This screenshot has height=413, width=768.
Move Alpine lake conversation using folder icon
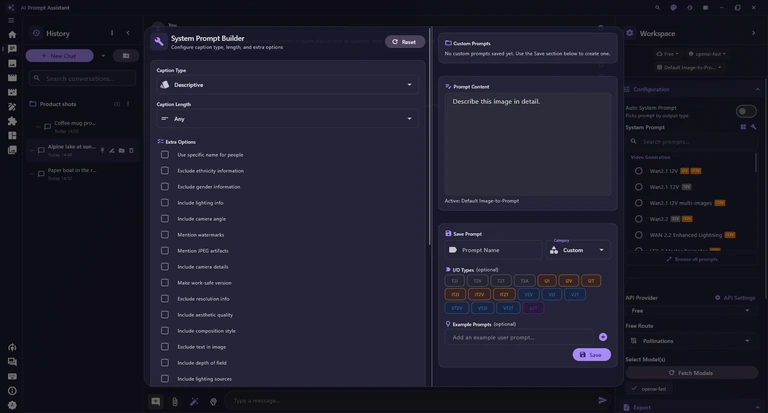point(121,150)
